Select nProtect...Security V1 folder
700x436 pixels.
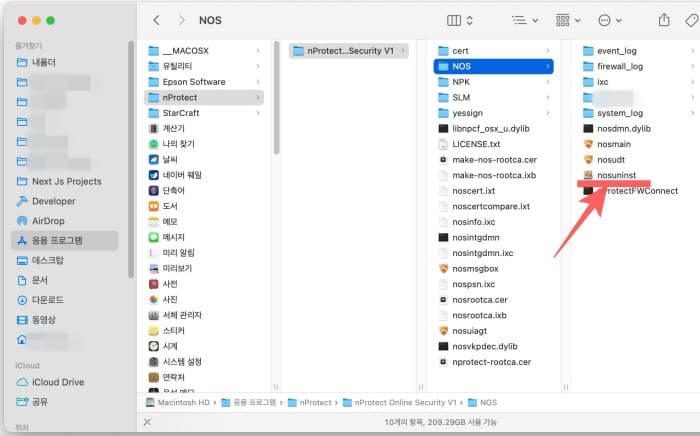(349, 51)
